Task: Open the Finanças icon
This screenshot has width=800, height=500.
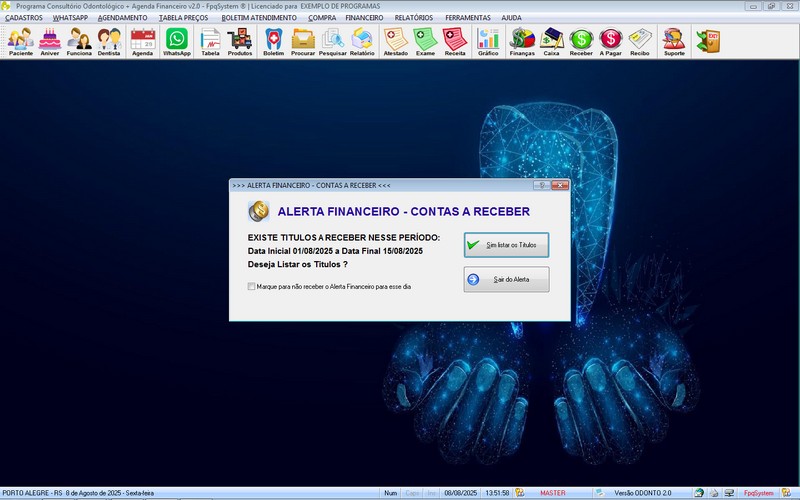Action: coord(522,42)
